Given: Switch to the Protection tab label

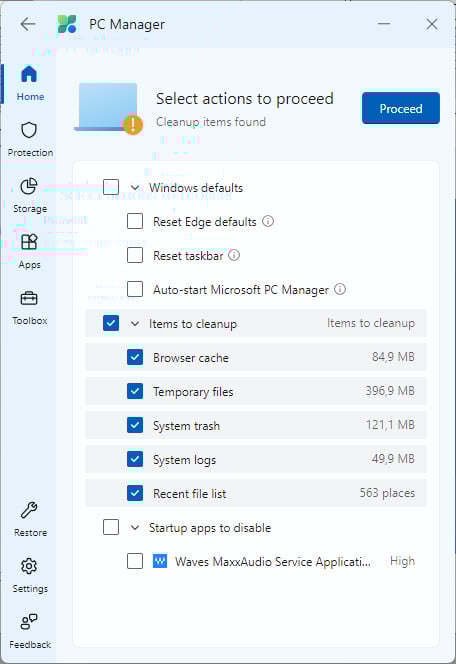Looking at the screenshot, I should 30,152.
